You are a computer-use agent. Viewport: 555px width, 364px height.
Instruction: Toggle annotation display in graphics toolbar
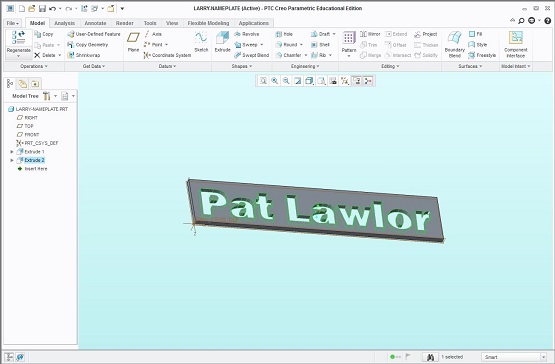coord(356,81)
